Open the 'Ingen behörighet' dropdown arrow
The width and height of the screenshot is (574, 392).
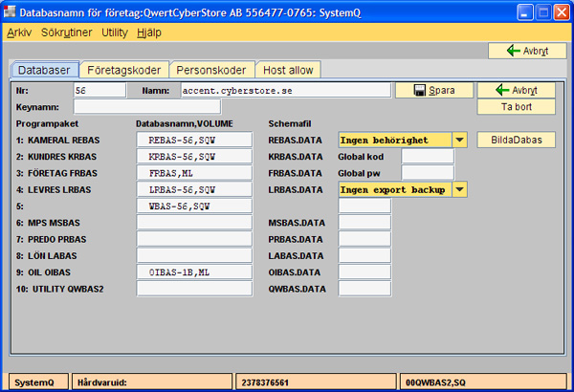tap(460, 140)
